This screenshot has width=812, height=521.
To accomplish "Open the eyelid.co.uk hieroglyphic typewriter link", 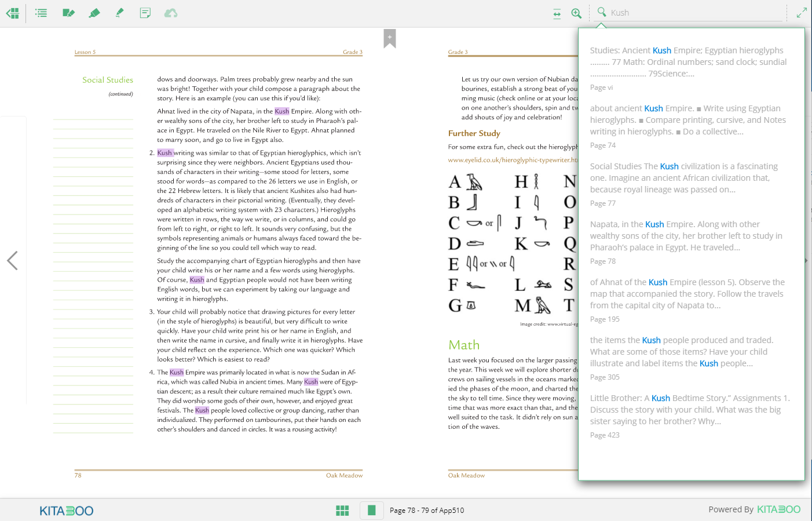I will (x=513, y=160).
